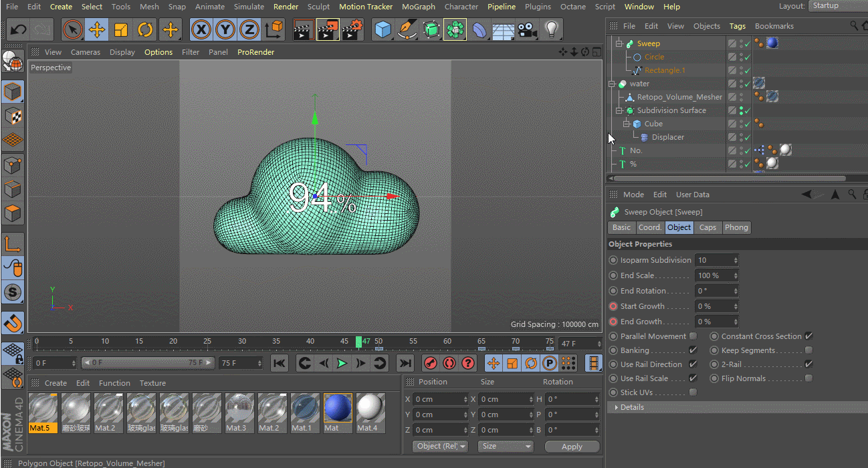868x468 pixels.
Task: Open the MoGraph menu
Action: 418,7
